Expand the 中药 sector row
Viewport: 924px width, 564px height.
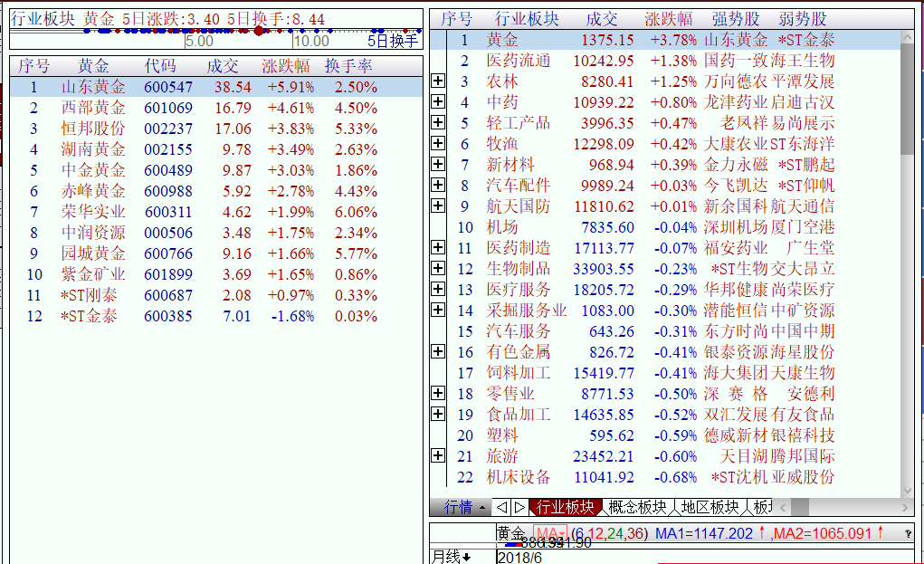pos(438,102)
